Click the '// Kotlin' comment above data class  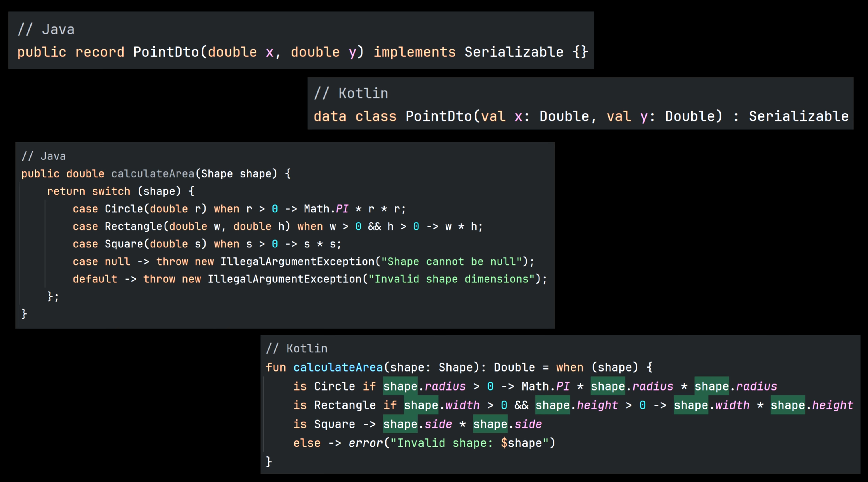pyautogui.click(x=351, y=93)
